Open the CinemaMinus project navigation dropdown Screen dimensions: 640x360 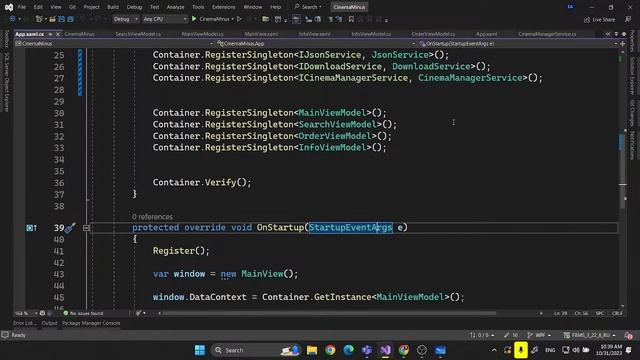pyautogui.click(x=114, y=43)
